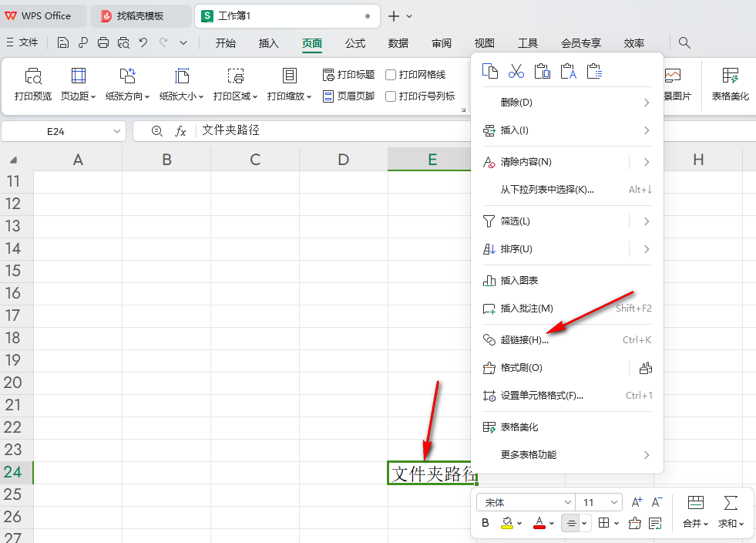This screenshot has height=543, width=756.
Task: Click the select all corner triangle
Action: pyautogui.click(x=14, y=160)
